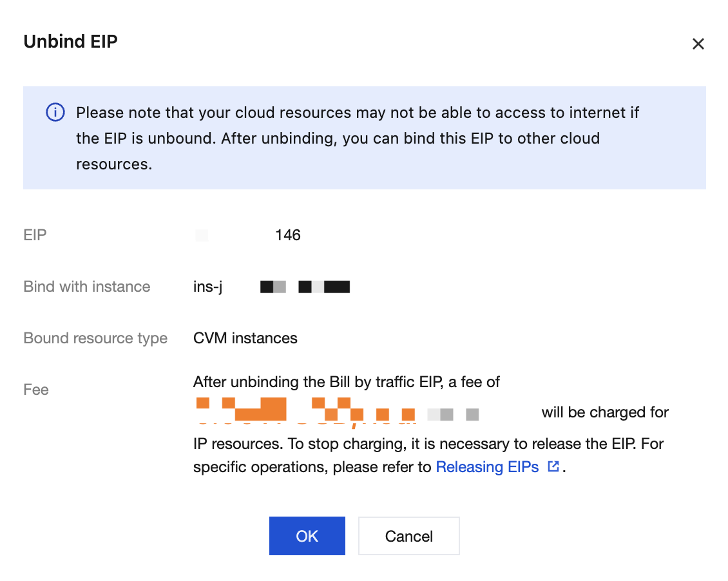Click the blue info circle icon
The width and height of the screenshot is (728, 581).
[55, 112]
